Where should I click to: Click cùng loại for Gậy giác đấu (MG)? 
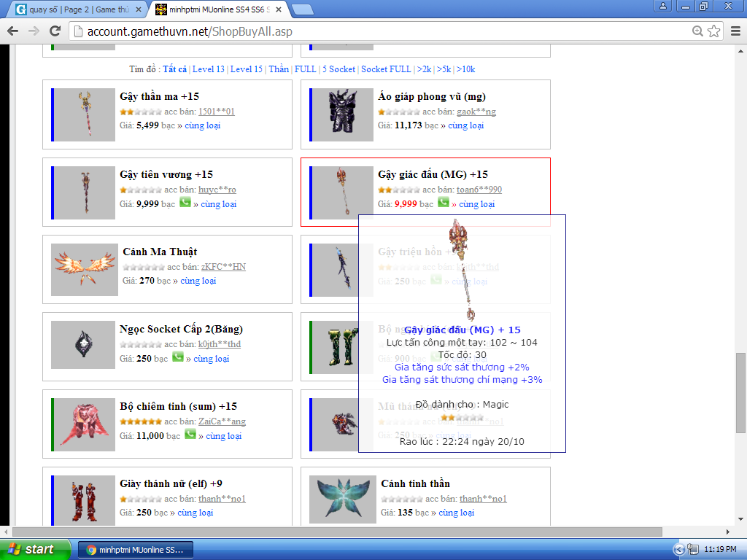(x=477, y=204)
